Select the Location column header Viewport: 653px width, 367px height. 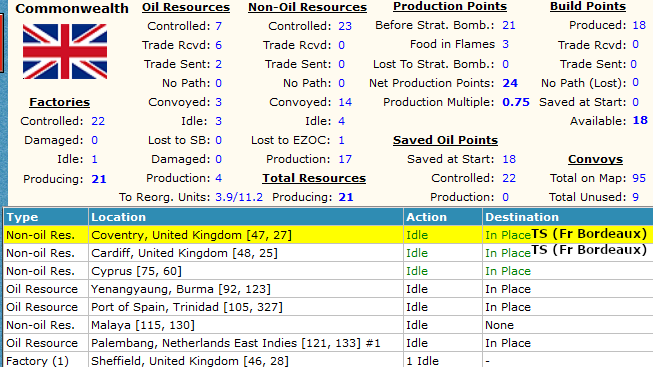(246, 217)
